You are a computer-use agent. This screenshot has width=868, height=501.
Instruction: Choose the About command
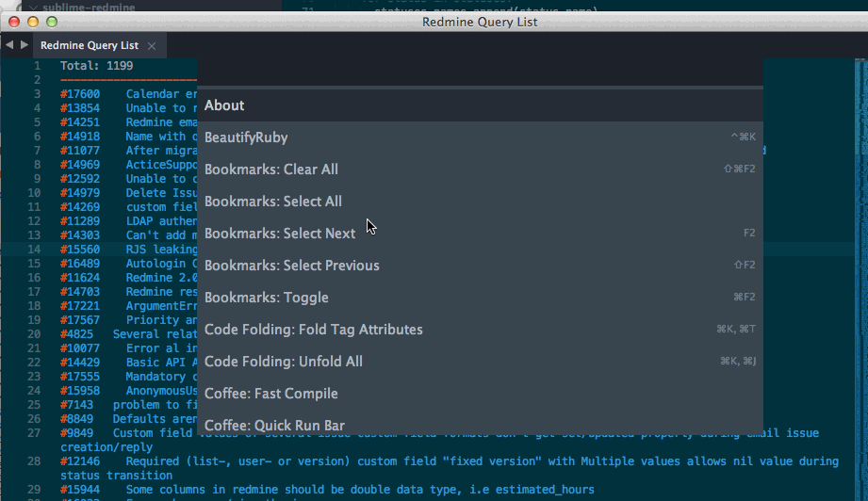480,105
